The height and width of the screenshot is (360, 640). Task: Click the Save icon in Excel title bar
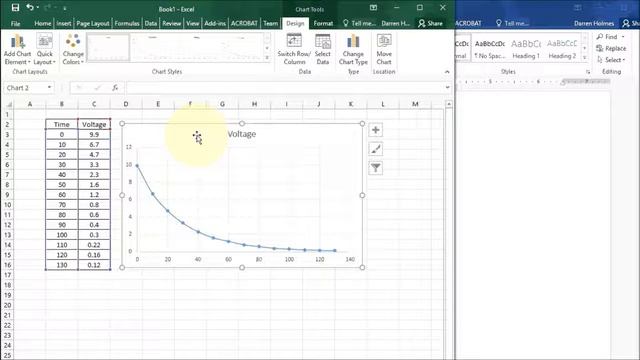[15, 7]
